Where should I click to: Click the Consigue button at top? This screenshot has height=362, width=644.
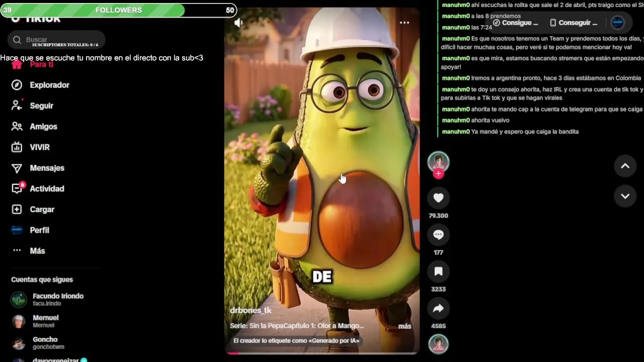click(516, 23)
